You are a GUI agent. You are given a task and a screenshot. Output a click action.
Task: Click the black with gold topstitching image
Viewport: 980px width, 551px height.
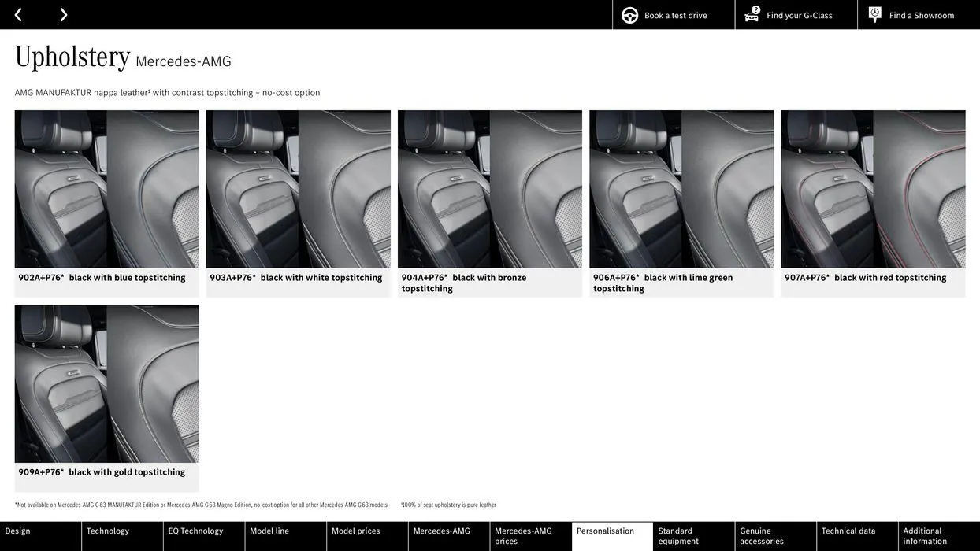[x=107, y=383]
